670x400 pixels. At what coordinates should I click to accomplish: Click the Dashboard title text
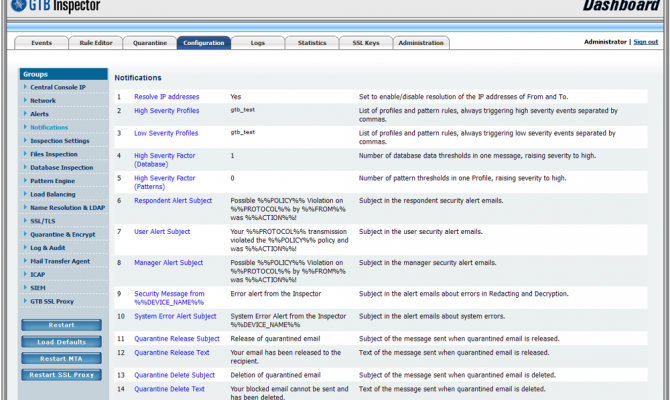(620, 6)
